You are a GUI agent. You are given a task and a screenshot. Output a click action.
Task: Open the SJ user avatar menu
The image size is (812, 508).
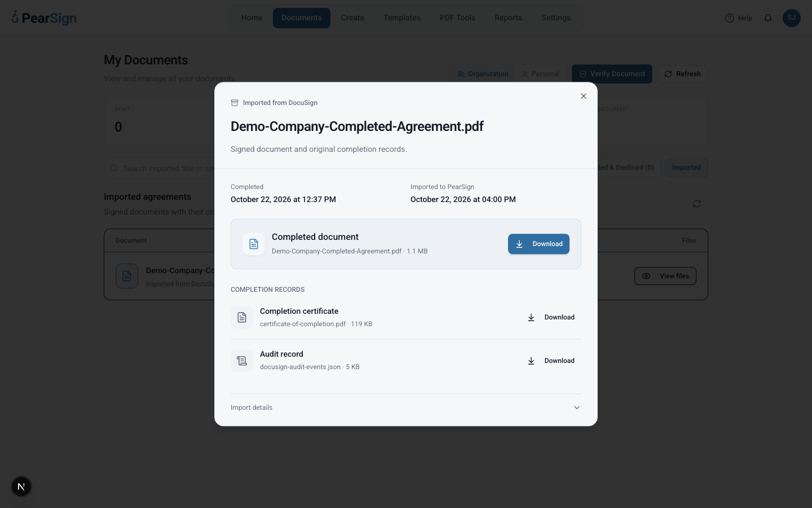pos(792,17)
